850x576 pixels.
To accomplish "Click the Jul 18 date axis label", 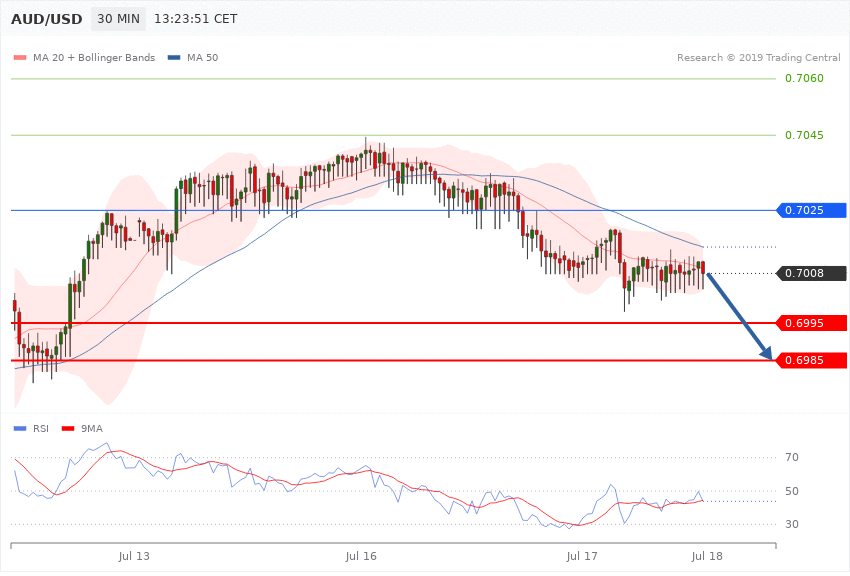I will click(x=707, y=556).
